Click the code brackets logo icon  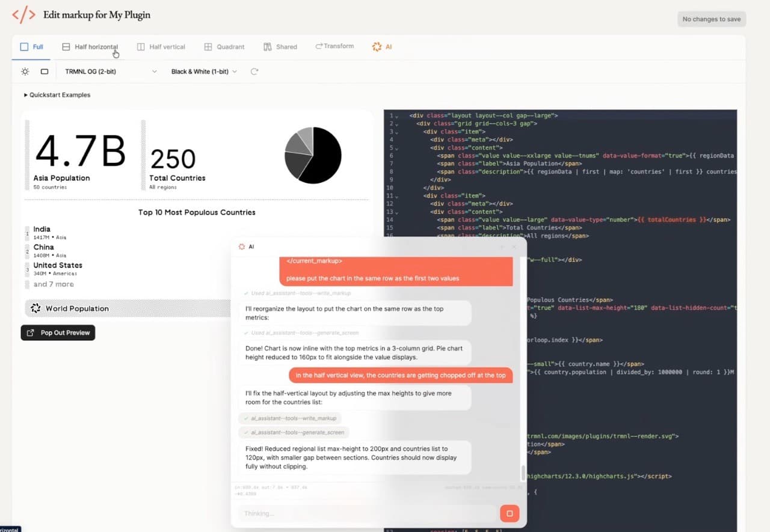(24, 15)
